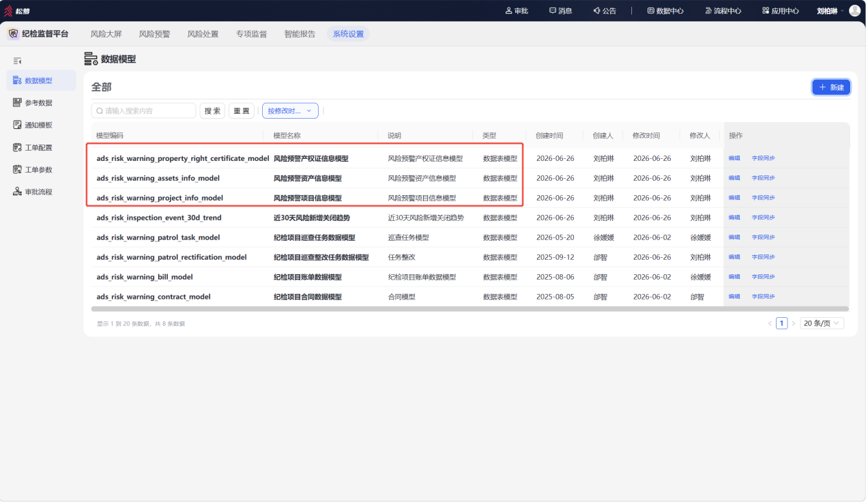
Task: Edit the ads_risk_warning_contract_model row
Action: (734, 297)
